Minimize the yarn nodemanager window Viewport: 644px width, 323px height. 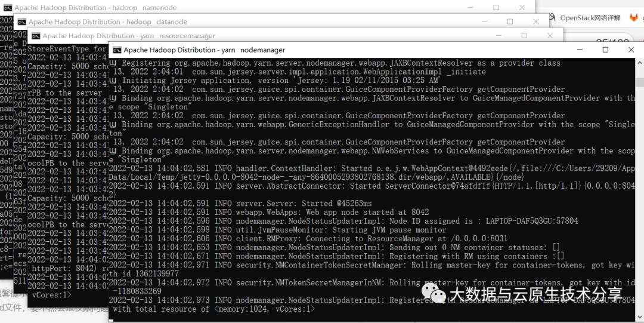pos(580,50)
